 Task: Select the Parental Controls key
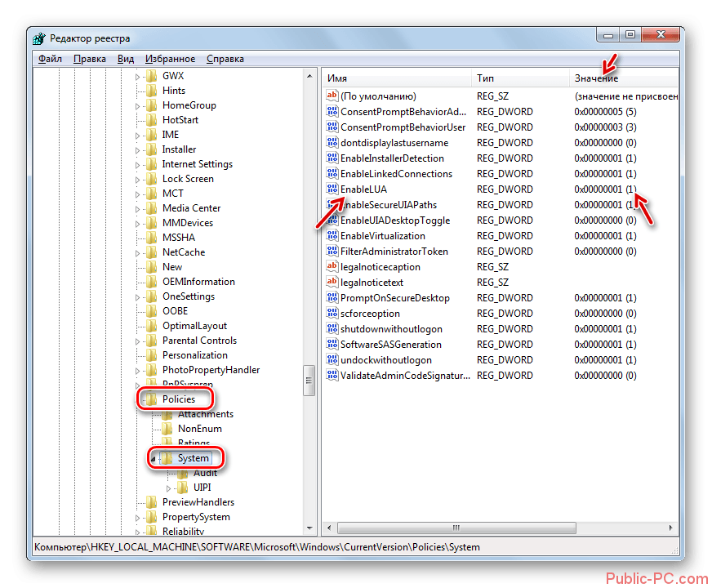point(199,341)
